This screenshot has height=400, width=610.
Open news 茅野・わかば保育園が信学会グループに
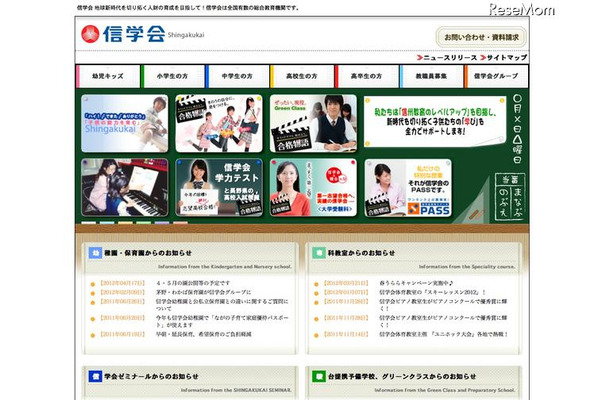[203, 292]
